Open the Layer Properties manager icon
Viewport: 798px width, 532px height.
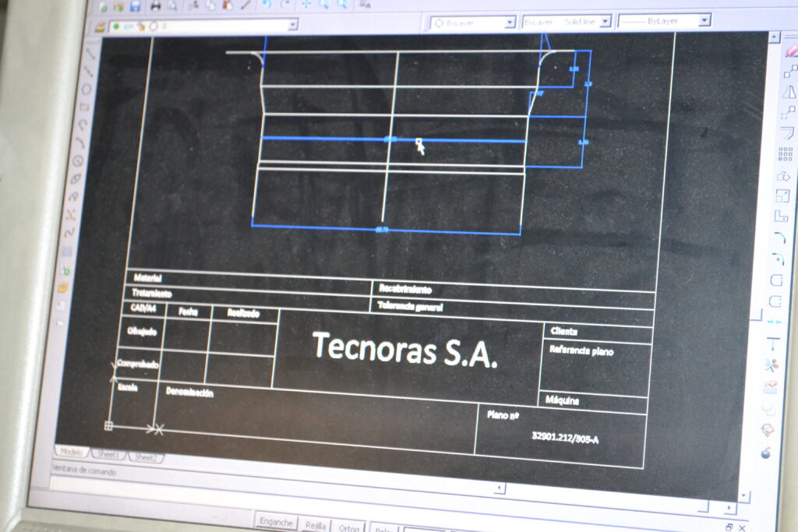[101, 27]
